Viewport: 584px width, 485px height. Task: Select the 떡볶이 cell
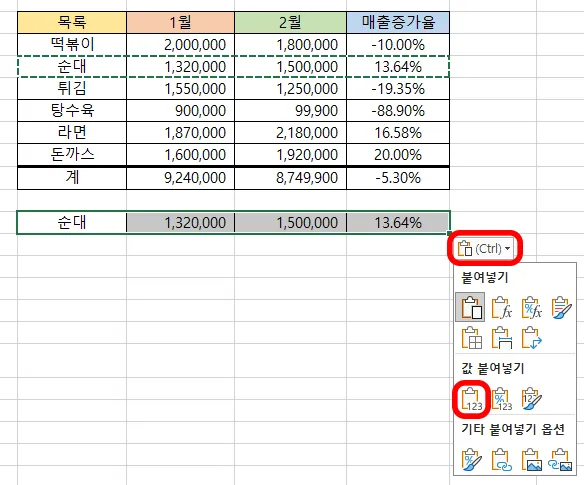point(72,45)
